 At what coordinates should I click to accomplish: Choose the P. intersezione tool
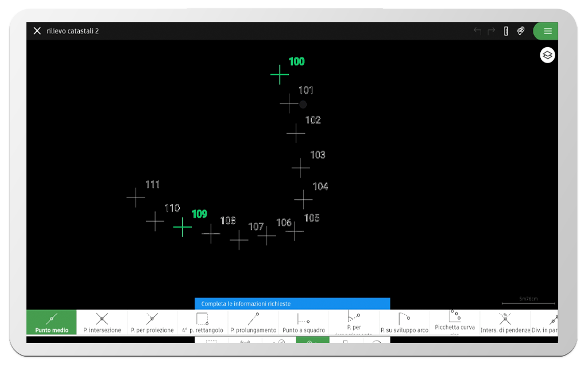coord(102,322)
